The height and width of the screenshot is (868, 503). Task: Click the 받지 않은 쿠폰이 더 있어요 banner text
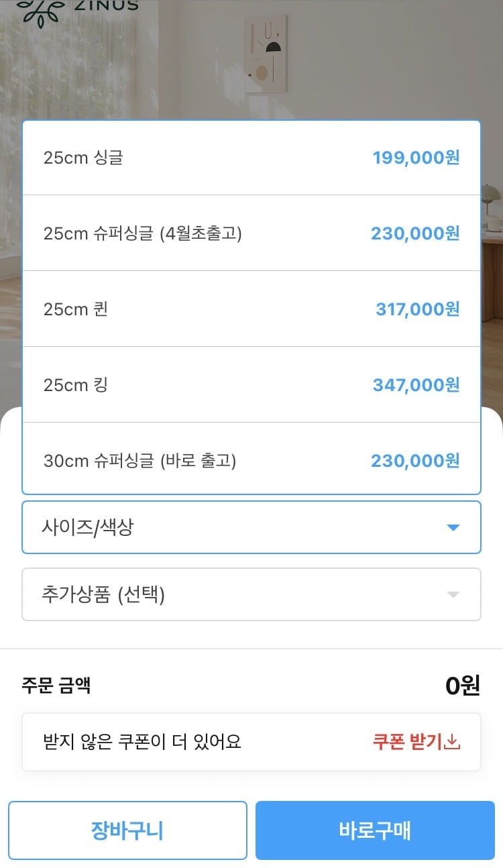142,742
